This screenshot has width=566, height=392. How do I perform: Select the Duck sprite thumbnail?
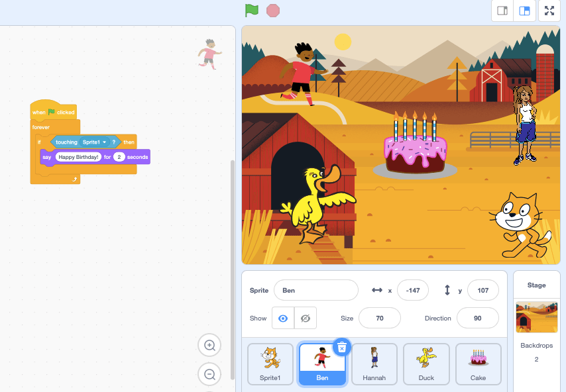[426, 364]
